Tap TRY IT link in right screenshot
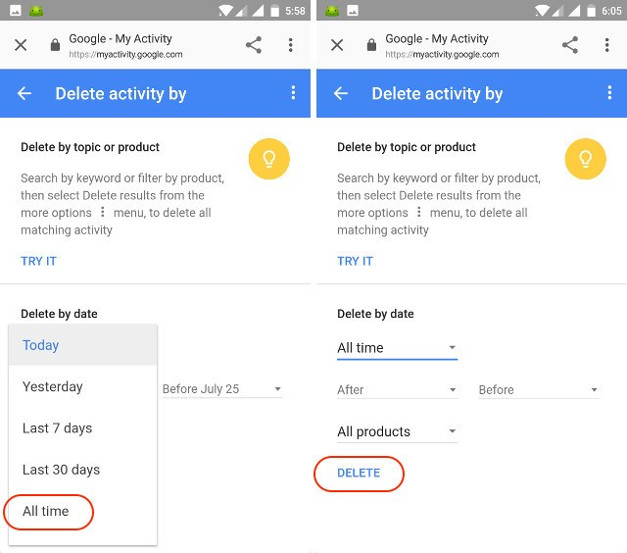This screenshot has width=627, height=553. tap(355, 261)
